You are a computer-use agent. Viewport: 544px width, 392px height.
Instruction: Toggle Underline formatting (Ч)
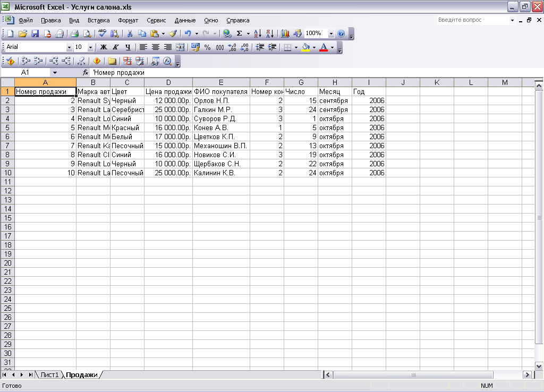point(127,47)
